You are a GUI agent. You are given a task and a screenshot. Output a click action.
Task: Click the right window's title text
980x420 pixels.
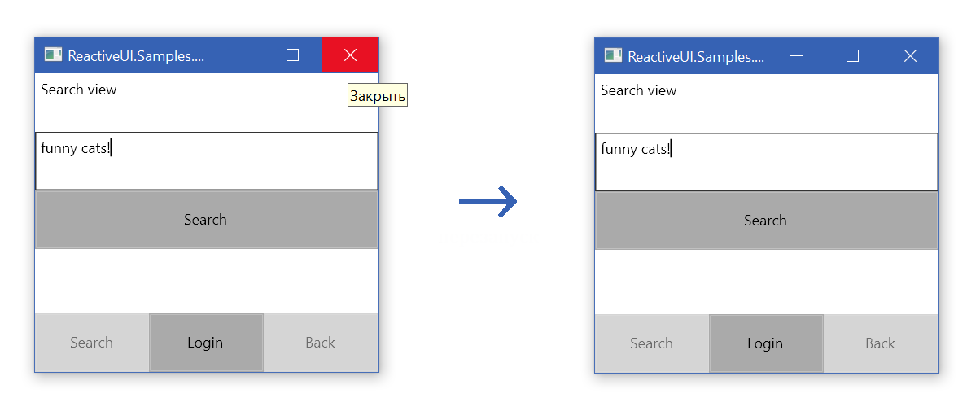coord(696,56)
